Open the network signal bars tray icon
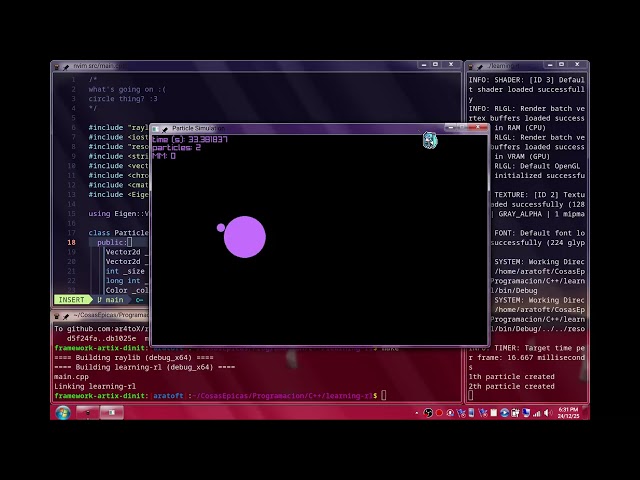640x480 pixels. [x=536, y=413]
